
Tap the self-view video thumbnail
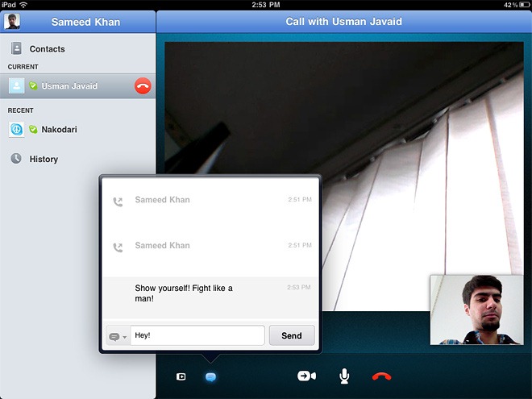point(476,310)
